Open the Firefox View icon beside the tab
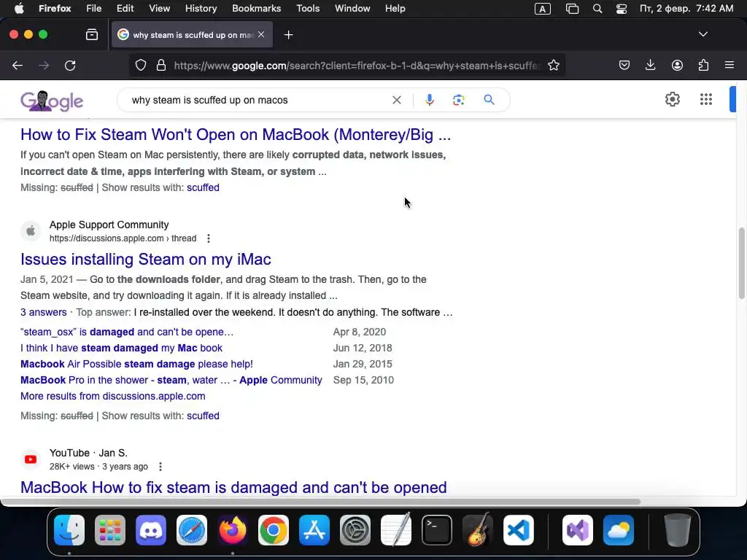This screenshot has height=560, width=747. pos(92,35)
